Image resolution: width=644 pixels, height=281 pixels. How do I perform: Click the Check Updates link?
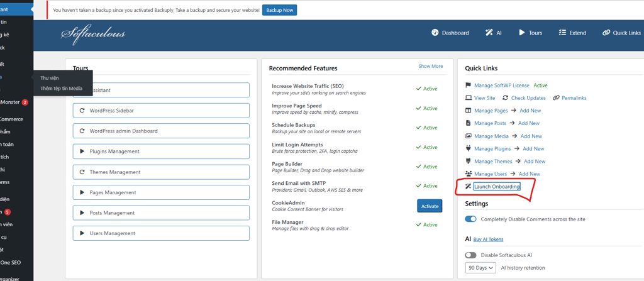(528, 98)
